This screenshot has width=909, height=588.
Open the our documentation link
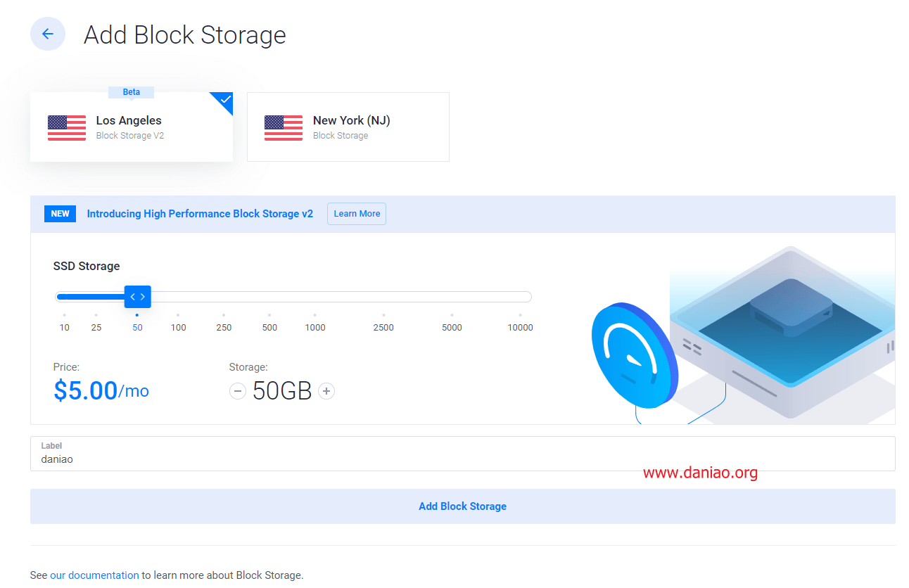click(94, 575)
